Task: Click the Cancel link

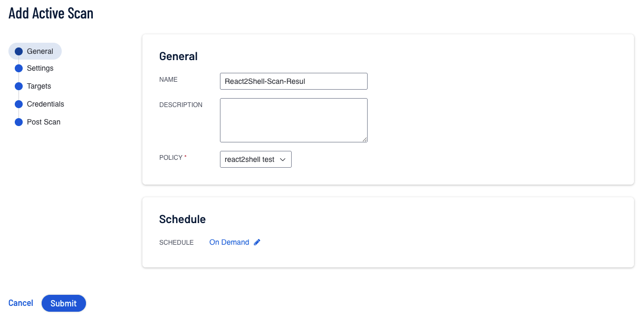Action: [21, 303]
